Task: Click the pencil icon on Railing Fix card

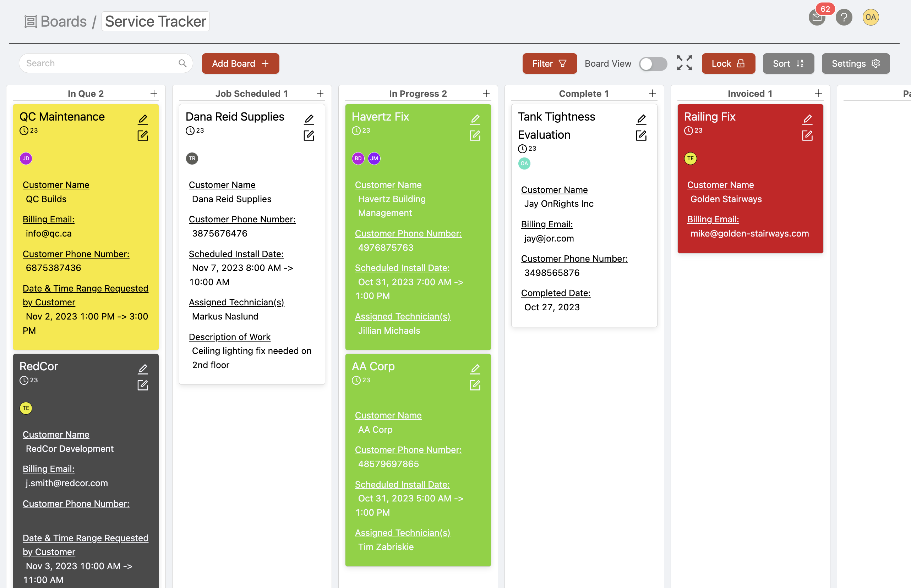Action: (807, 120)
